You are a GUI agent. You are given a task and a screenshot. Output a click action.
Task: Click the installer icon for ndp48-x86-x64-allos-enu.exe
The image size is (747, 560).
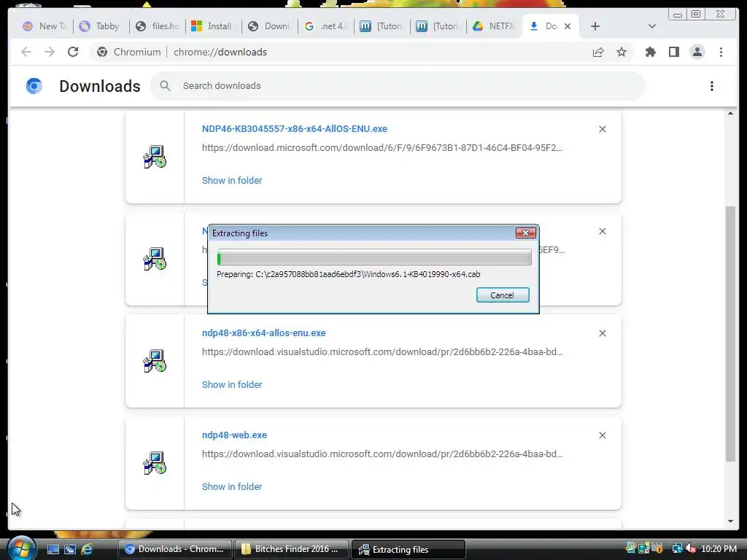[155, 361]
